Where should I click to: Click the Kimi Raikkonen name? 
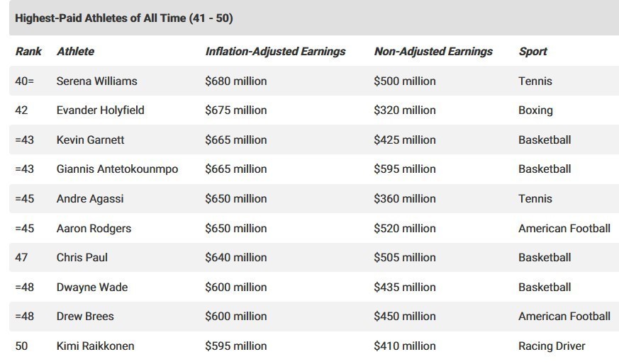pyautogui.click(x=95, y=346)
